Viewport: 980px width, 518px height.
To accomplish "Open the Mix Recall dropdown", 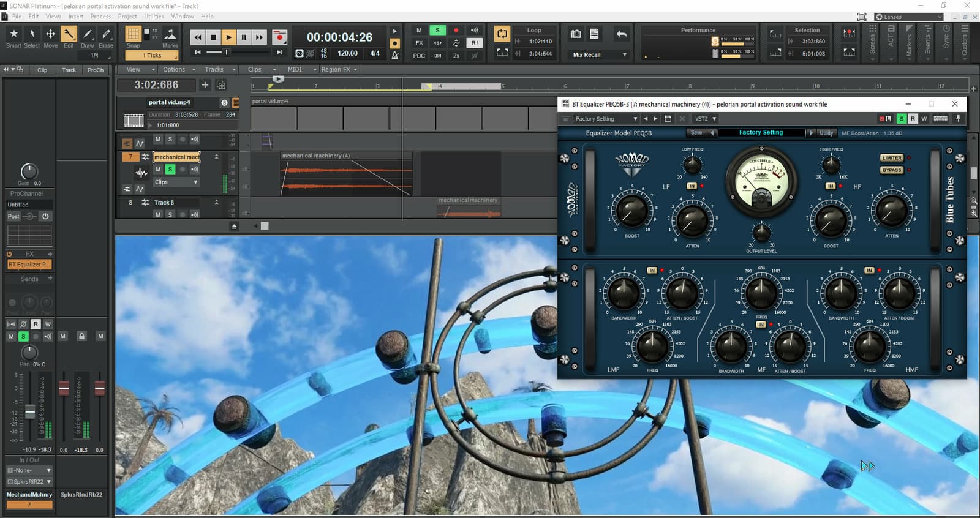I will [599, 54].
